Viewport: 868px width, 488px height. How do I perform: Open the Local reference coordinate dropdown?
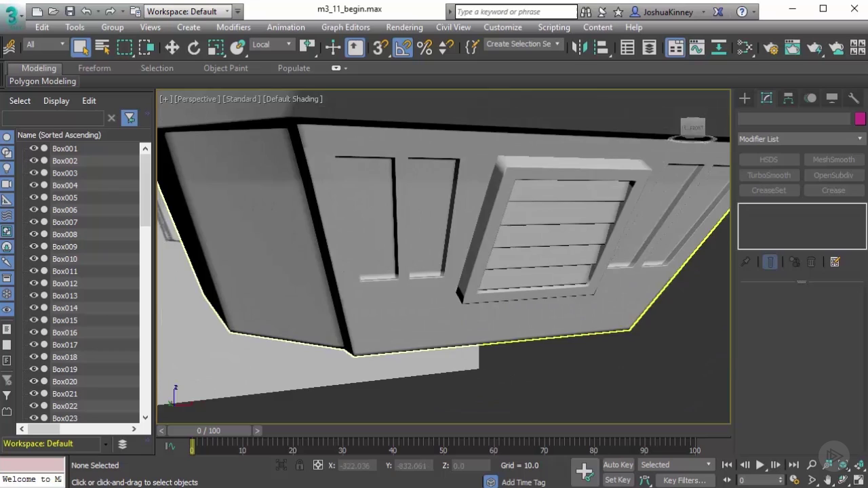click(x=271, y=45)
